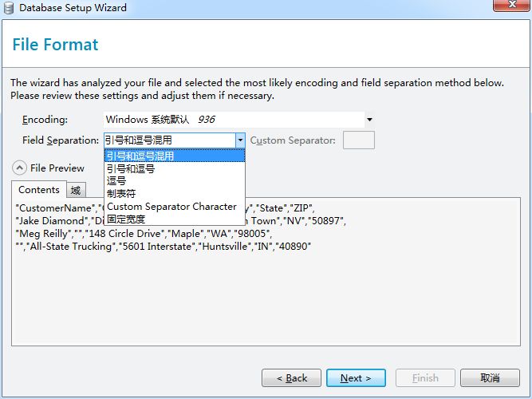This screenshot has height=399, width=532.
Task: Switch to the Contents tab
Action: click(39, 190)
